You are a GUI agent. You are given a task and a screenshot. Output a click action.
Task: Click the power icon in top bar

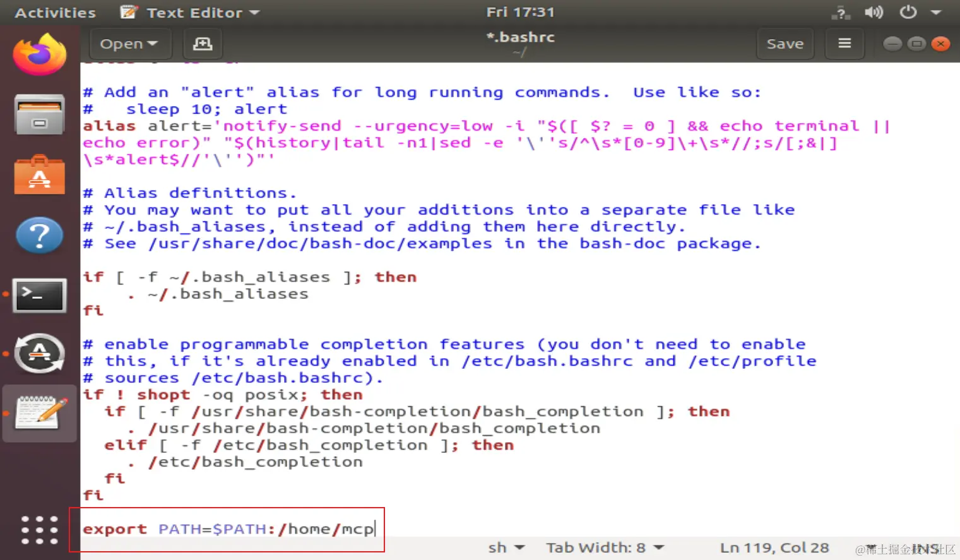tap(908, 12)
